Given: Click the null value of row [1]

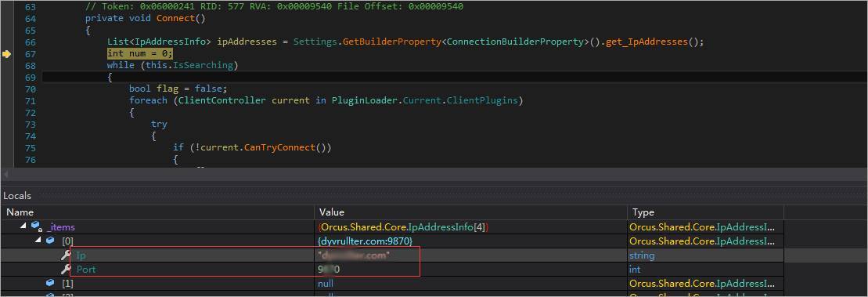Looking at the screenshot, I should click(x=326, y=283).
